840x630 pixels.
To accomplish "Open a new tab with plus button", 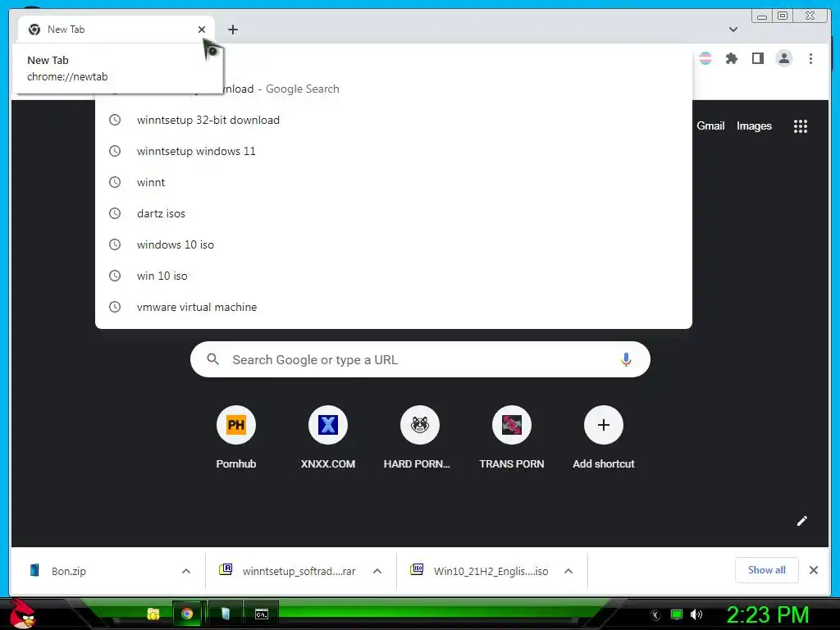I will click(x=232, y=30).
